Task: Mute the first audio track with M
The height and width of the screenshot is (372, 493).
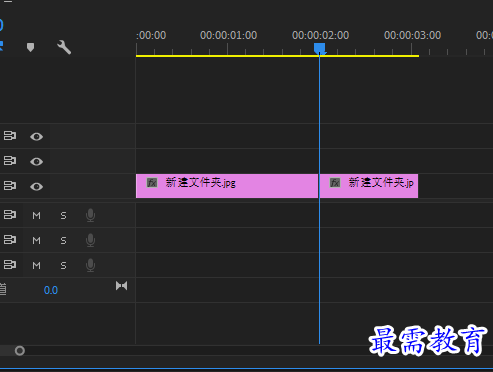Action: [36, 216]
